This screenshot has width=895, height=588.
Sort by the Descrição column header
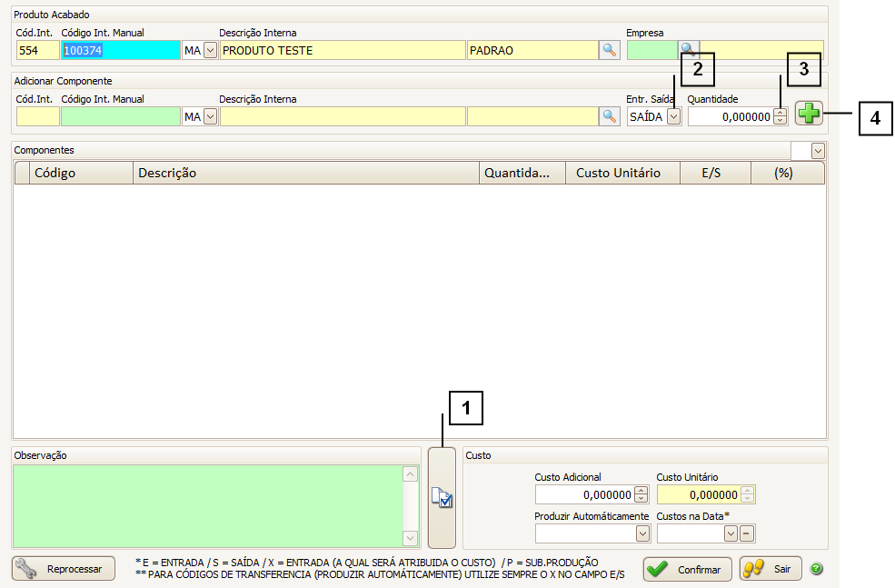pyautogui.click(x=306, y=173)
